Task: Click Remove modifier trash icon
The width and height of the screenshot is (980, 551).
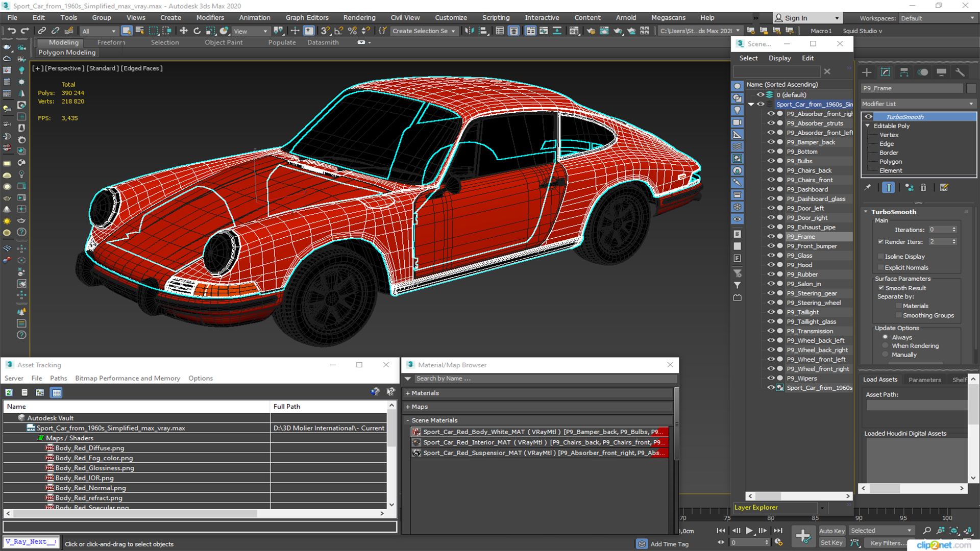Action: click(x=923, y=188)
